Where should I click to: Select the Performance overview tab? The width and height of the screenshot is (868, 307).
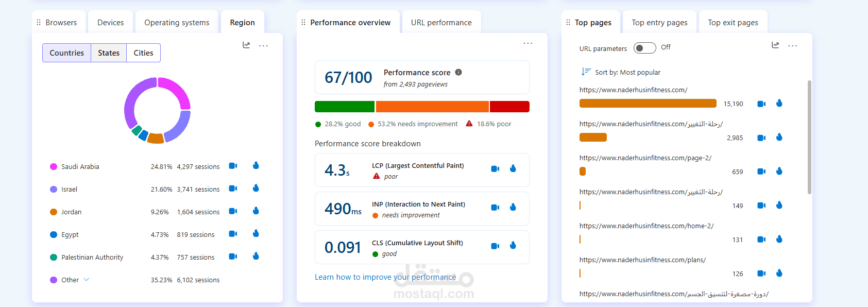click(x=350, y=23)
